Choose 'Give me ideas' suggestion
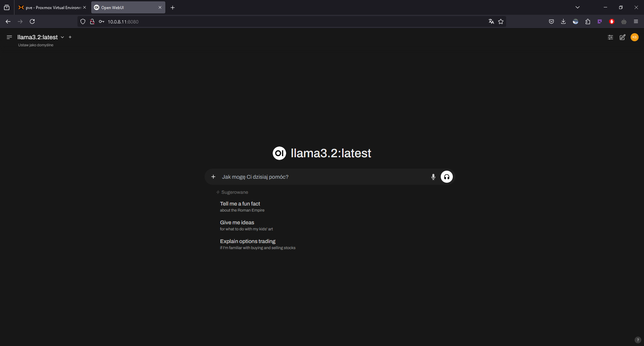The height and width of the screenshot is (346, 644). 247,225
